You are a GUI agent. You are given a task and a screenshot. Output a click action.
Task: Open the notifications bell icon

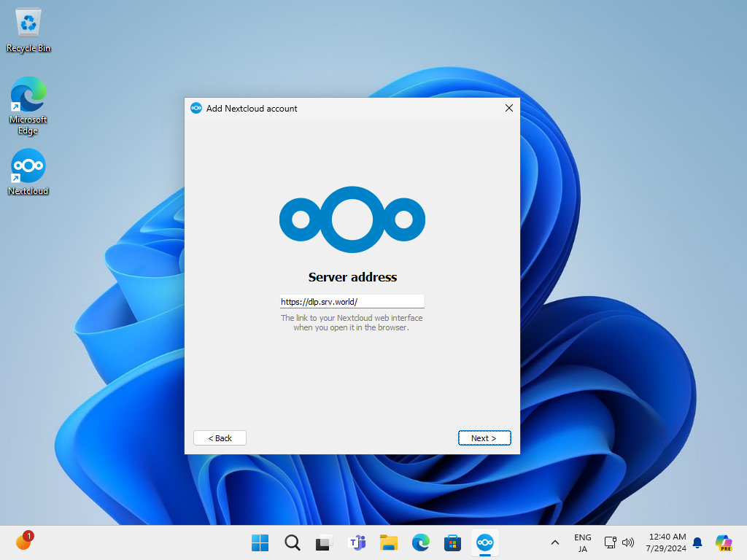697,542
